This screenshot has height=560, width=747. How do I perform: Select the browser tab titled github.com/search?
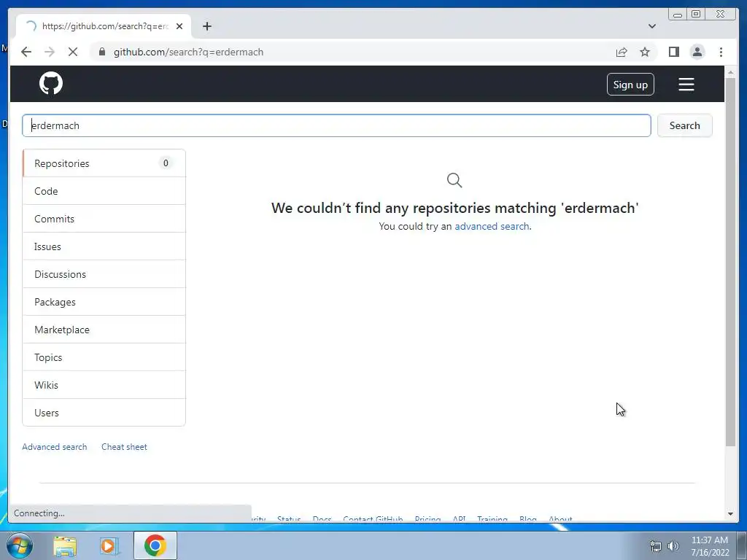104,26
